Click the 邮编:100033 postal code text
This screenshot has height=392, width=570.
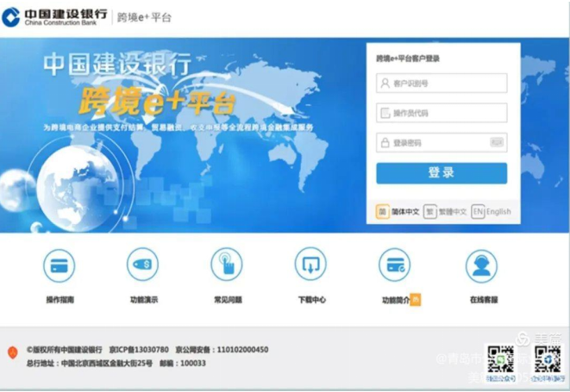183,363
